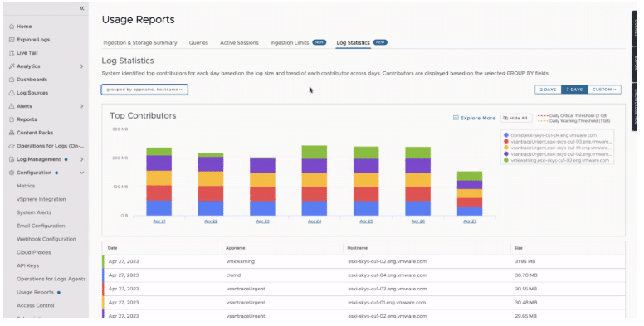Switch to the Active Sessions tab

click(239, 42)
